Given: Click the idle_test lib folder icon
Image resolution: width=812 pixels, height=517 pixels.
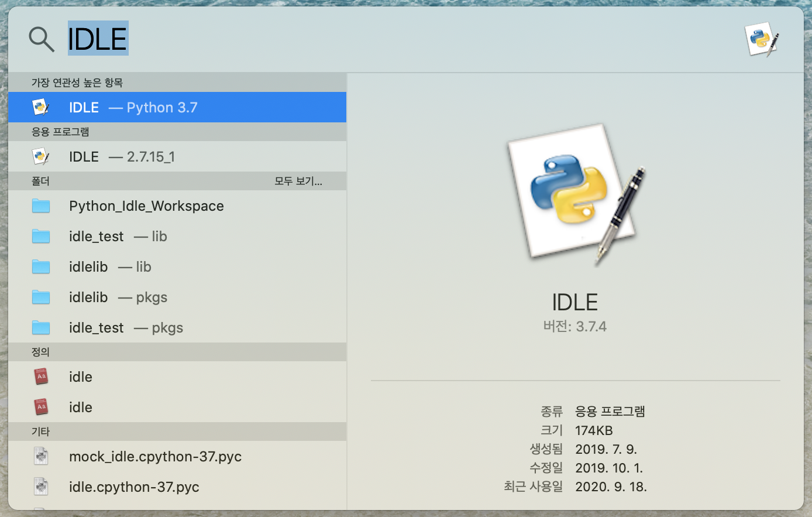Looking at the screenshot, I should [x=41, y=236].
